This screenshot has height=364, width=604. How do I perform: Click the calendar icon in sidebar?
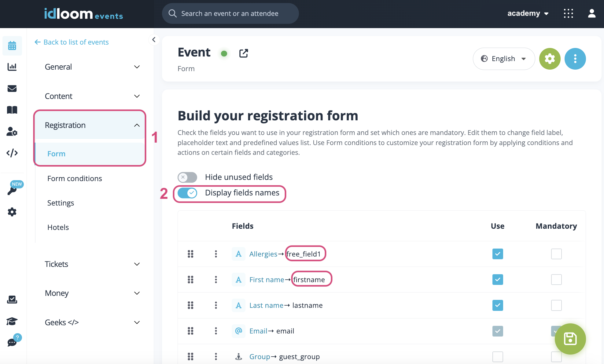[12, 46]
